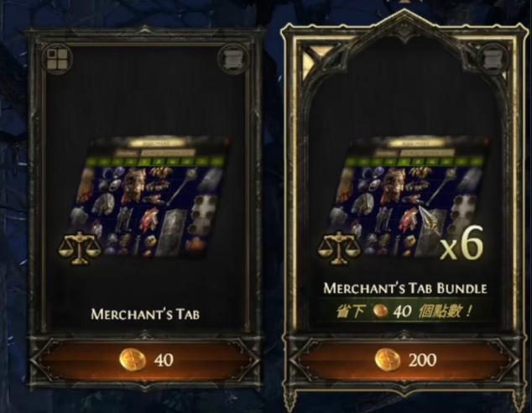The height and width of the screenshot is (413, 532).
Task: Click the scroll icon on Merchant's Tab Bundle card
Action: tap(493, 60)
